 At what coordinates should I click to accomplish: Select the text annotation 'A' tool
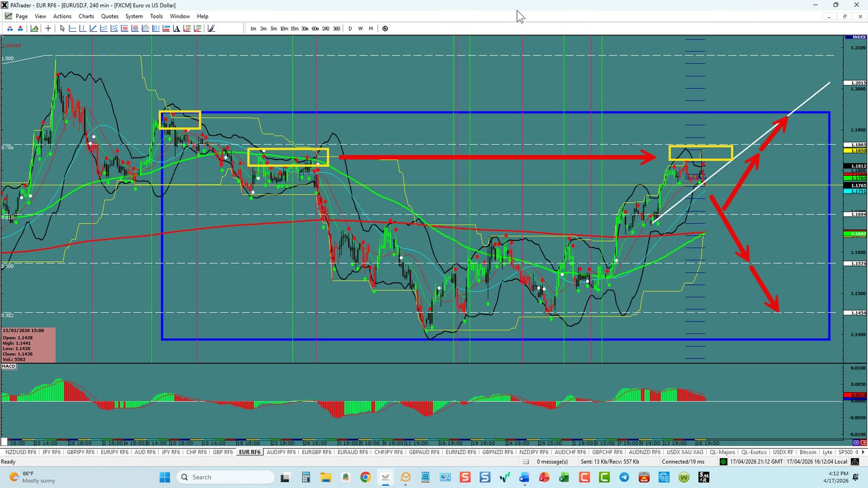tap(176, 28)
